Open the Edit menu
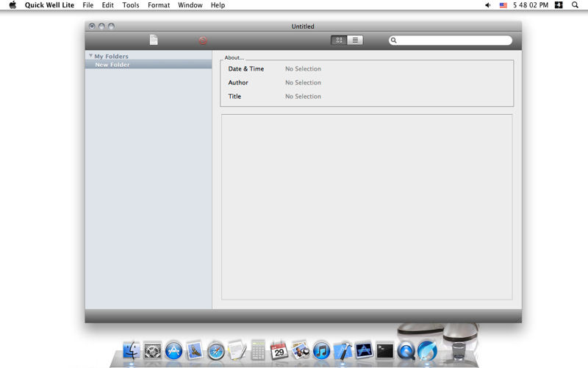 click(107, 5)
